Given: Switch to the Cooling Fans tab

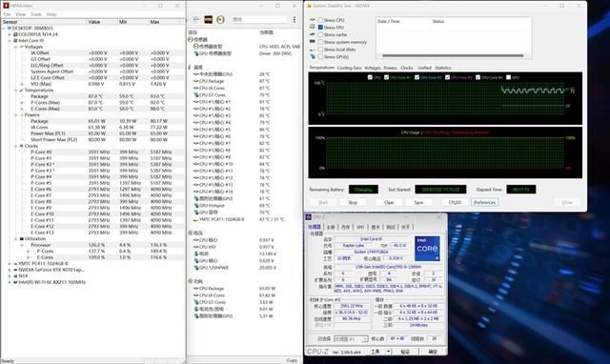Looking at the screenshot, I should coord(350,68).
